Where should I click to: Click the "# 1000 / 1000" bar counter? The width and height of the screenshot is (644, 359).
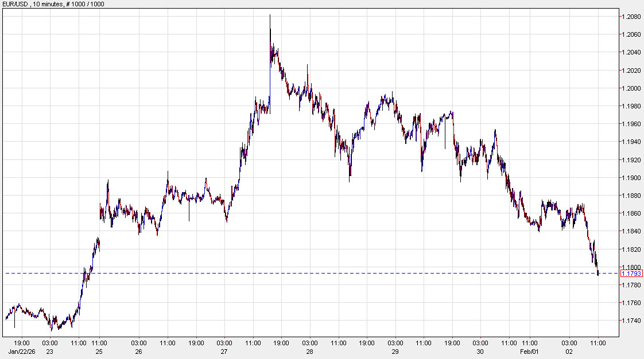coord(84,5)
